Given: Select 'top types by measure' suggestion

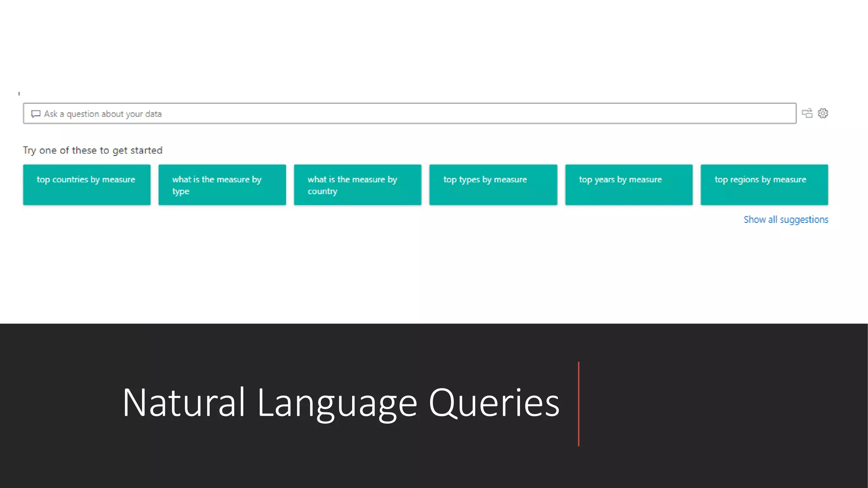Looking at the screenshot, I should (493, 185).
